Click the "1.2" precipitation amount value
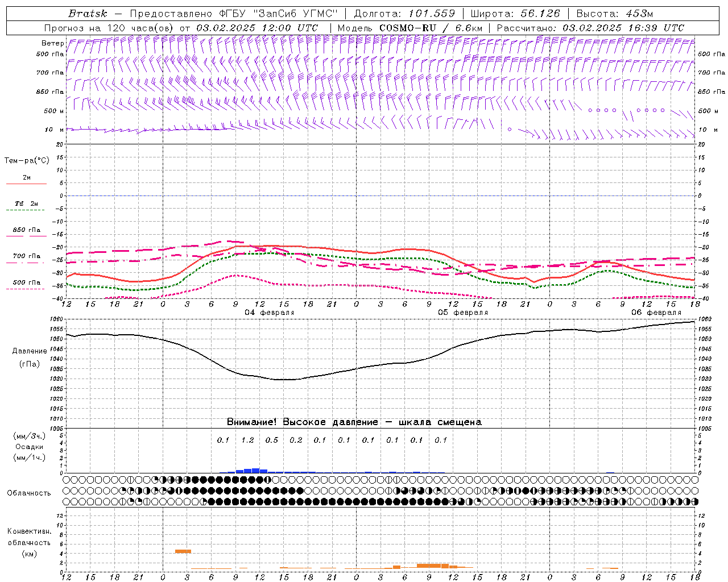728x582 pixels. click(x=247, y=440)
